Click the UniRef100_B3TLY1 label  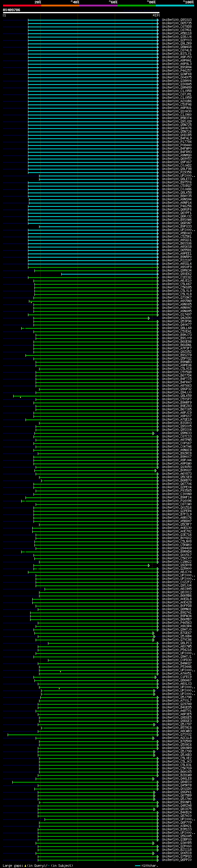(x=177, y=54)
